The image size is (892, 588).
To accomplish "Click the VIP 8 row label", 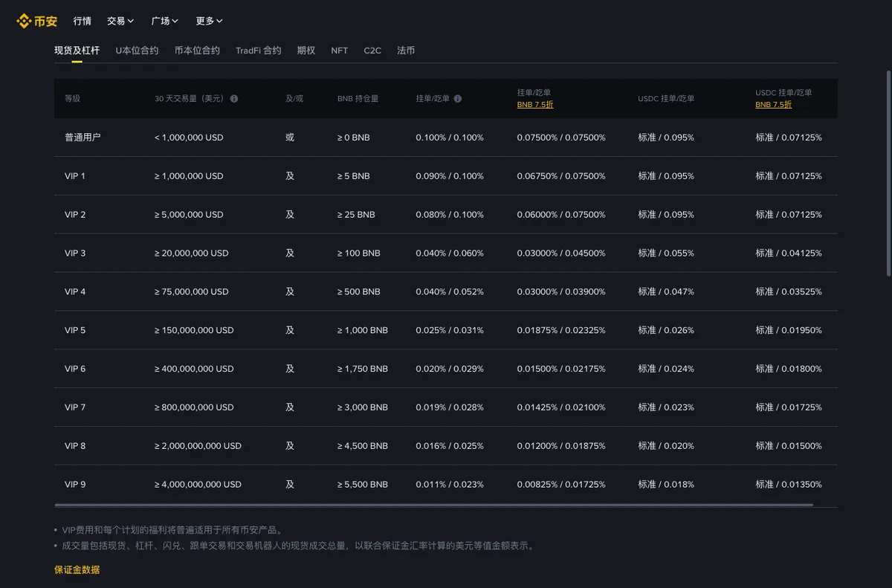I will (75, 446).
